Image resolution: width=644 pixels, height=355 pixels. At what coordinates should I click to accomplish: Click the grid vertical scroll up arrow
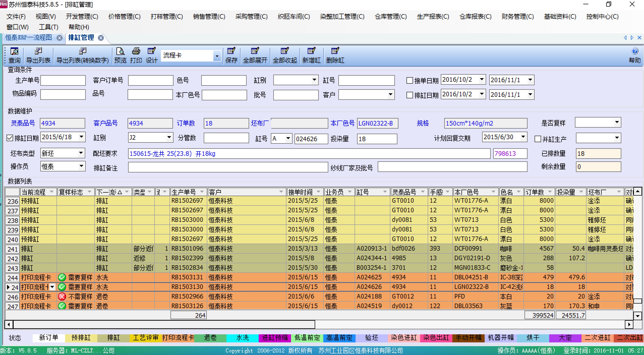638,192
